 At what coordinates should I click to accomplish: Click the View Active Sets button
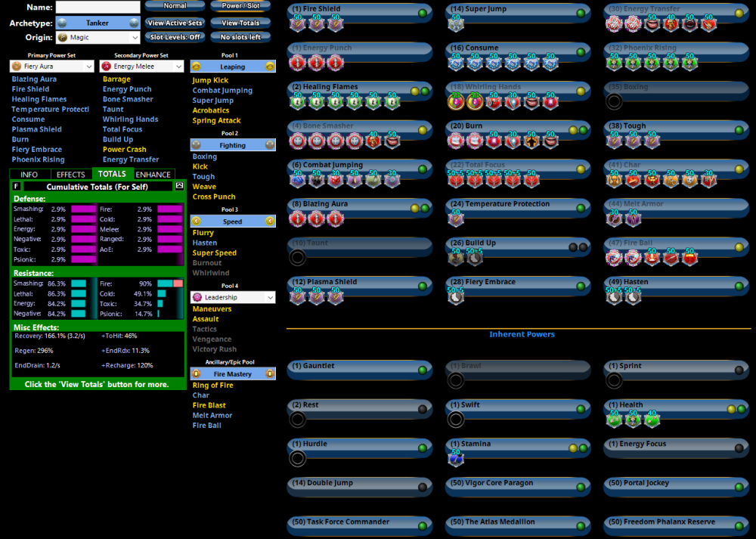tap(175, 23)
